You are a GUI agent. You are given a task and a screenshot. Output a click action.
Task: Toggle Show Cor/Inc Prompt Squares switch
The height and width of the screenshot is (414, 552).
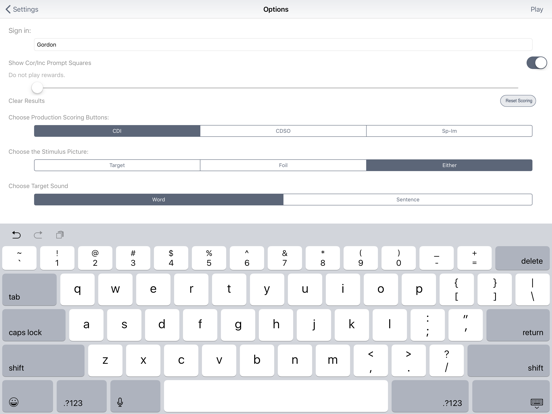[x=537, y=63]
